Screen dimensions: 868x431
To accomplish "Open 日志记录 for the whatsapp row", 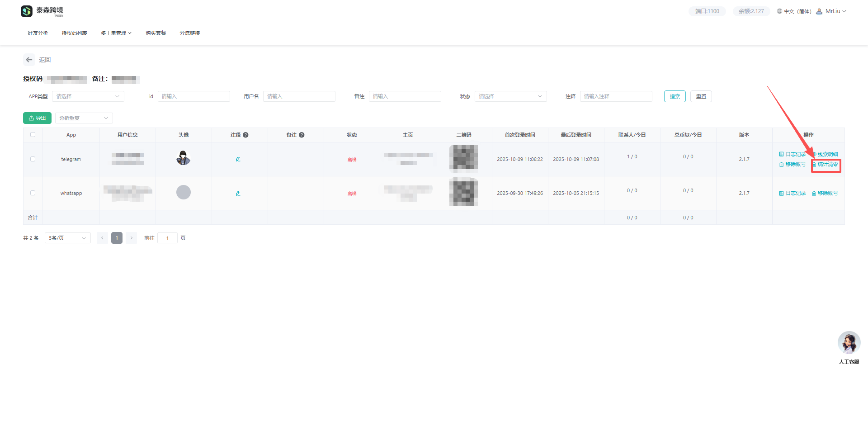I will [793, 193].
